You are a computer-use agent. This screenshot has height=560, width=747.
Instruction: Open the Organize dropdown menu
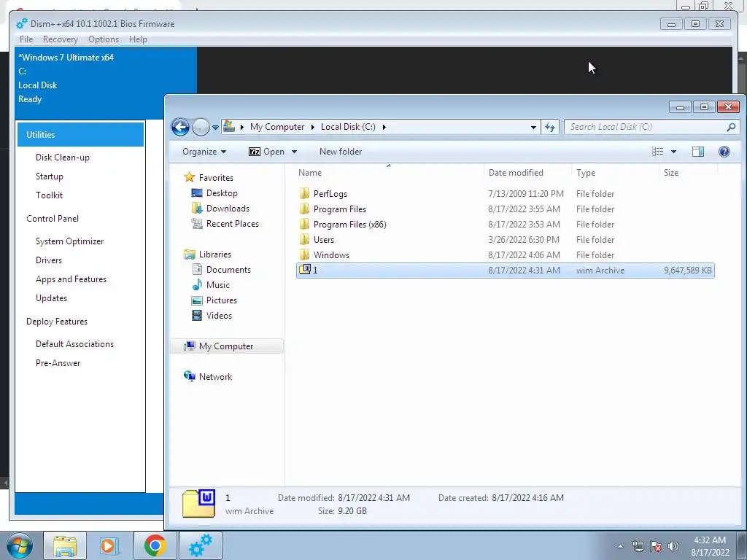[x=204, y=152]
